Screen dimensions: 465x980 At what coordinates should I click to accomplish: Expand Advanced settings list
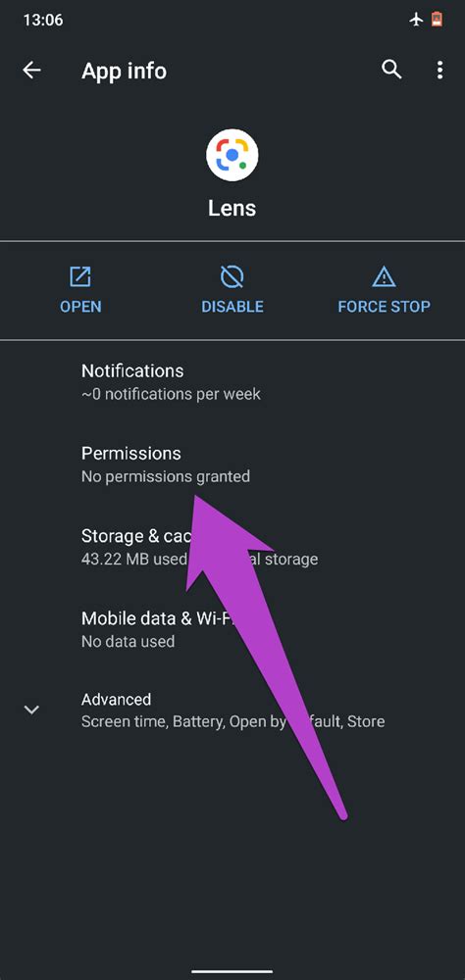(232, 710)
